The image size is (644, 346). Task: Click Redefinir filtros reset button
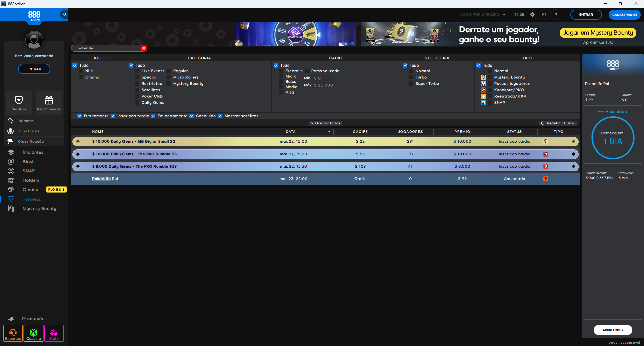[x=557, y=123]
